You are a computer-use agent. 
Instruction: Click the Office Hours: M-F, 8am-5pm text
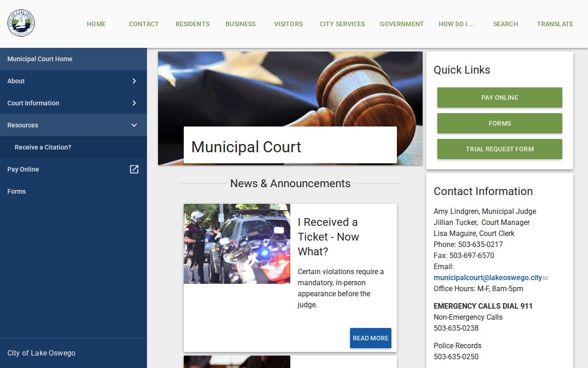coord(478,288)
